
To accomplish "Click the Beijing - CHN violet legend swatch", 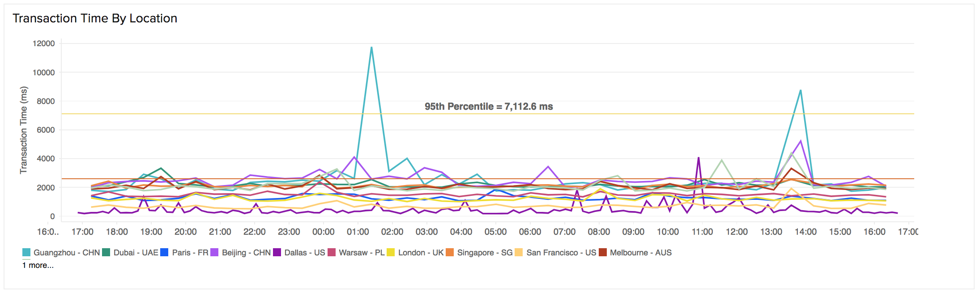I will pos(214,253).
